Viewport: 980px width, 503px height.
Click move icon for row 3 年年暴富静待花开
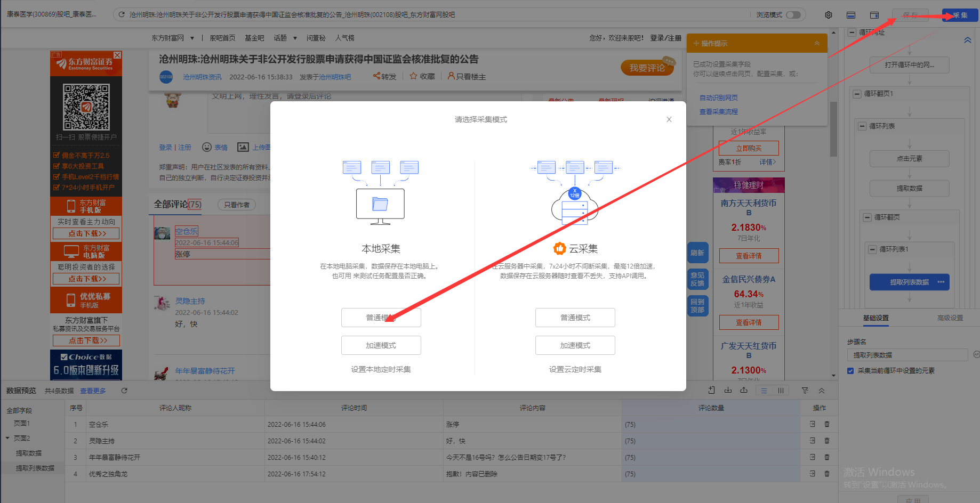point(813,458)
